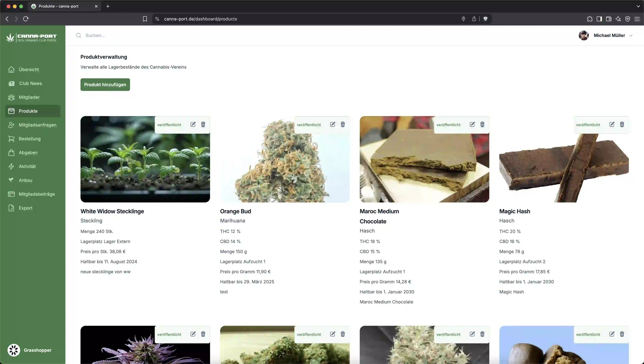Click the edit pencil on the purple bud card
This screenshot has height=364, width=644.
pyautogui.click(x=193, y=334)
